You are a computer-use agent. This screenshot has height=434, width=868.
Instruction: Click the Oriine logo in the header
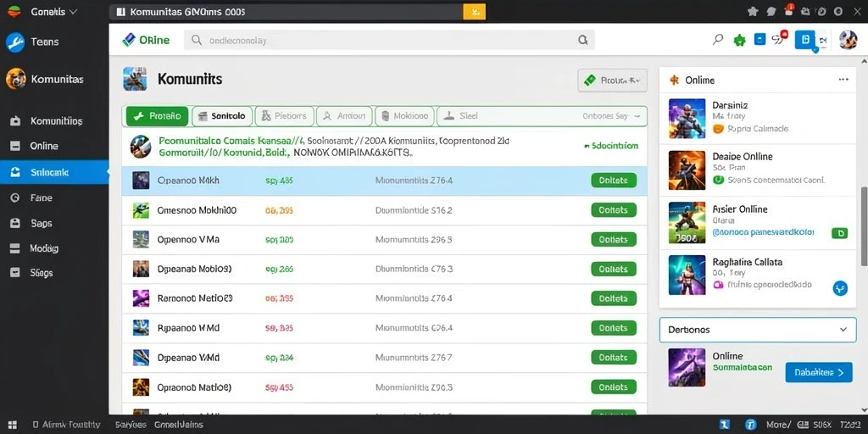tap(146, 40)
